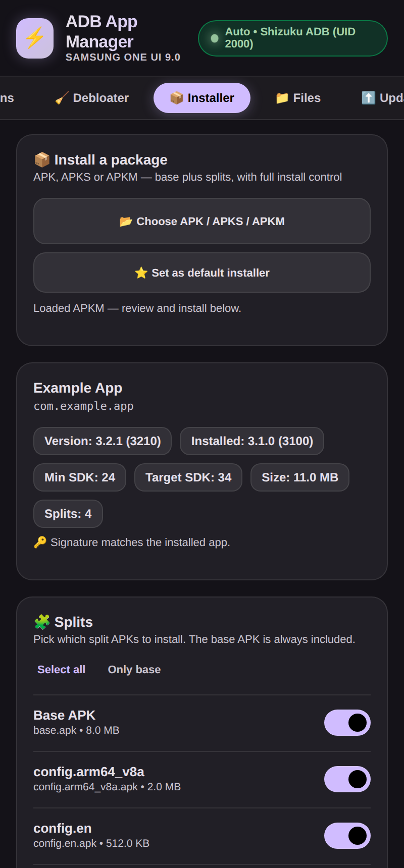Click the star icon in default installer button

[141, 273]
